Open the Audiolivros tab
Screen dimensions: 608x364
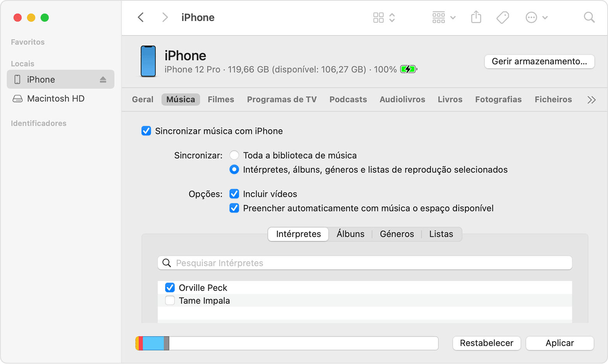402,99
